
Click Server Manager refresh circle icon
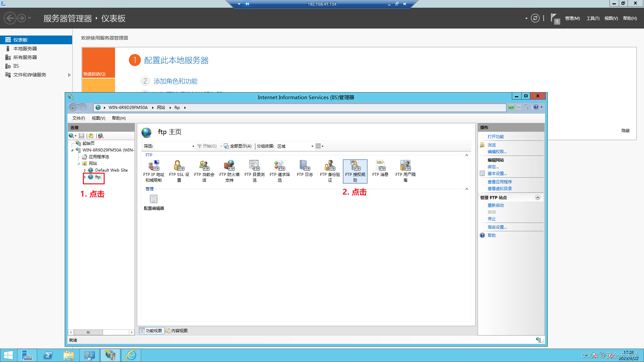535,18
